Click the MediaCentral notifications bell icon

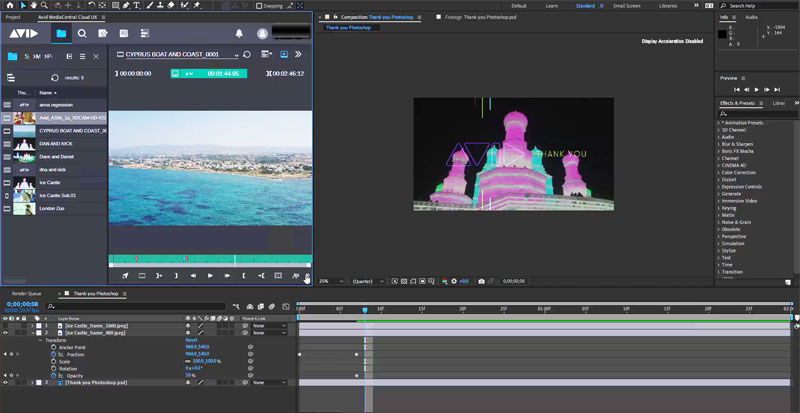click(x=239, y=33)
